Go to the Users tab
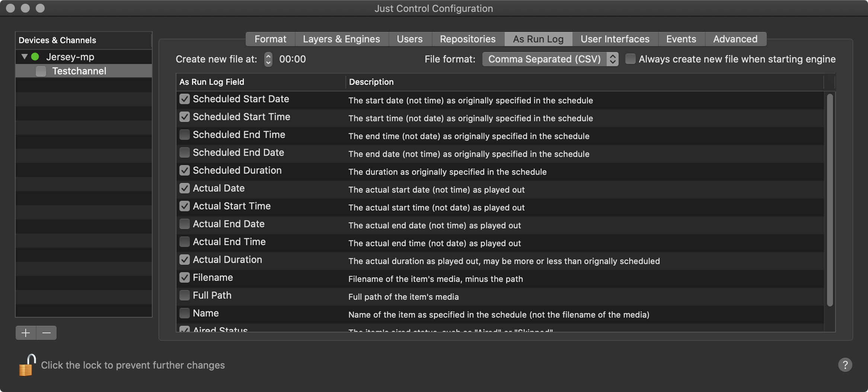This screenshot has height=392, width=868. coord(409,39)
